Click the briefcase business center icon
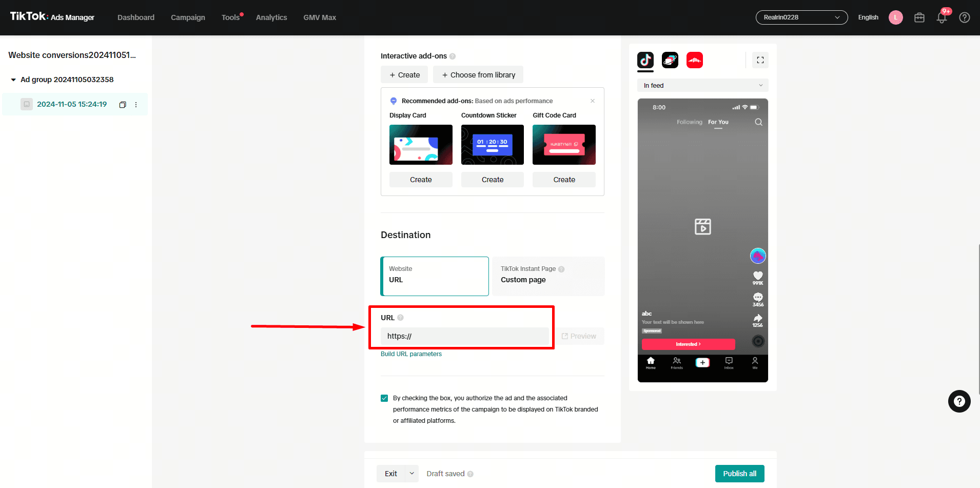The height and width of the screenshot is (488, 980). click(919, 17)
